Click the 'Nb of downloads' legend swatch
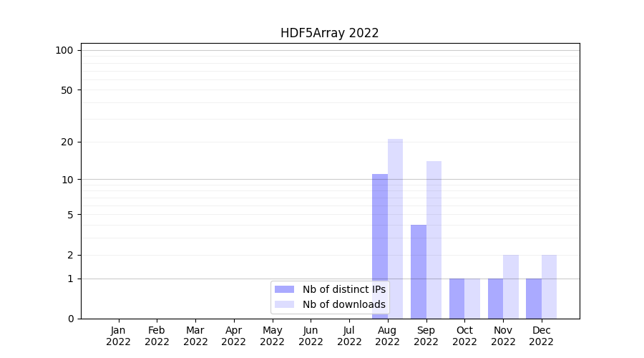The height and width of the screenshot is (358, 644). tap(284, 304)
